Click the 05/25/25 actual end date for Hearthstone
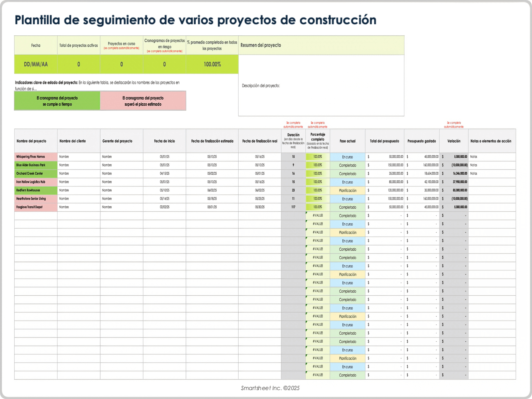 pos(260,199)
